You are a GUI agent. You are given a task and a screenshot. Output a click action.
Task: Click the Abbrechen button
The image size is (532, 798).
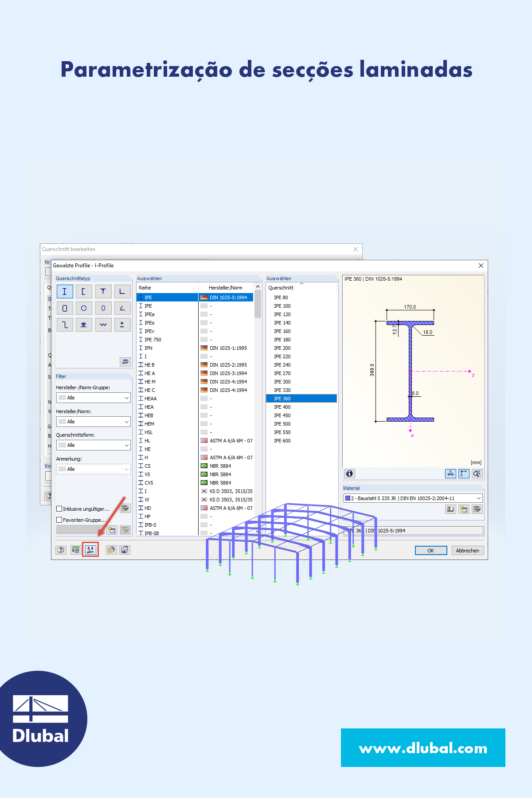(467, 551)
